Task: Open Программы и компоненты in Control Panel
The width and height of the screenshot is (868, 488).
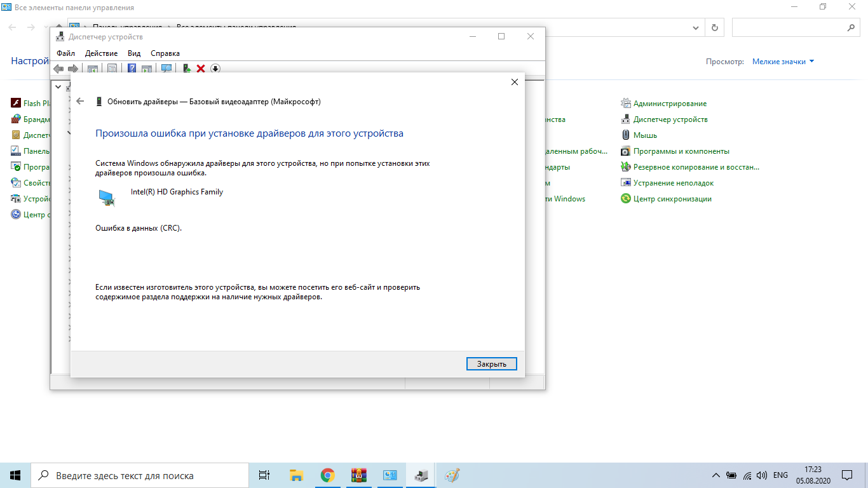Action: (681, 151)
